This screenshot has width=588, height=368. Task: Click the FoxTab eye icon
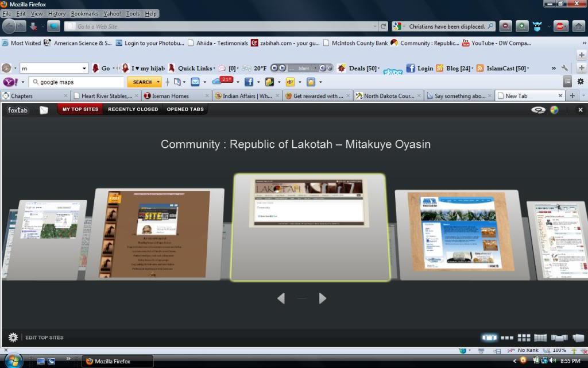(538, 110)
